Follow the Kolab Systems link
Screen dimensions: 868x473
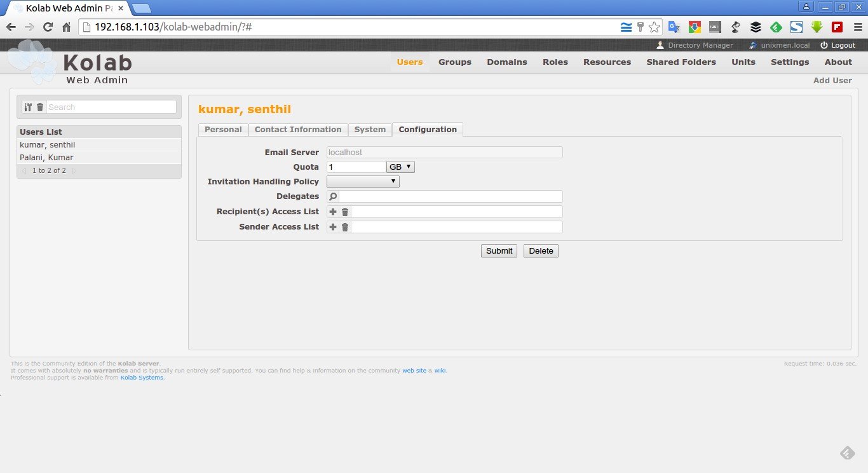coord(142,378)
